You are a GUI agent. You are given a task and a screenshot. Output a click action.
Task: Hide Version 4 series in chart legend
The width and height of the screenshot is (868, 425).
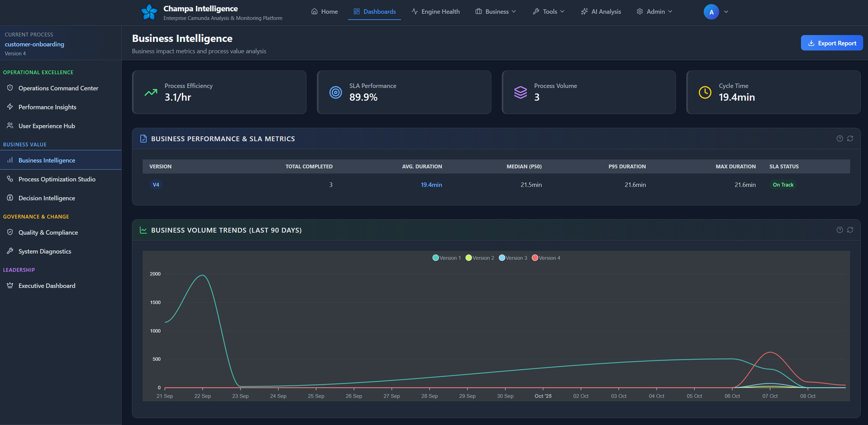(x=546, y=258)
